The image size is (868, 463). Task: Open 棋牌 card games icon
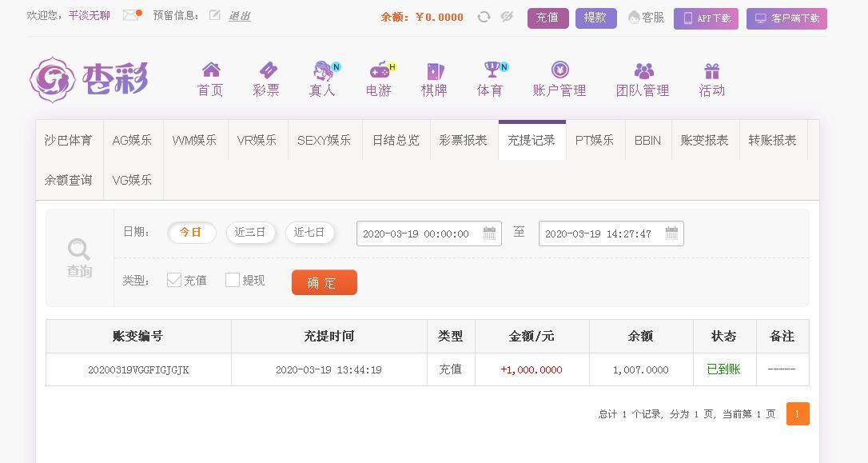(435, 71)
